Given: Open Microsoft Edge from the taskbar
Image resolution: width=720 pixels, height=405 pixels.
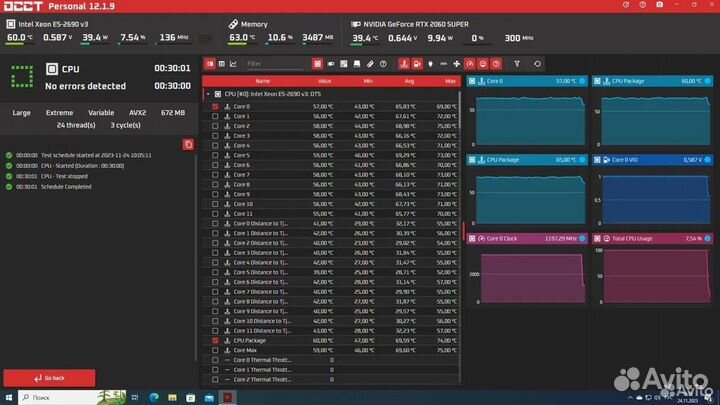Looking at the screenshot, I should (154, 397).
